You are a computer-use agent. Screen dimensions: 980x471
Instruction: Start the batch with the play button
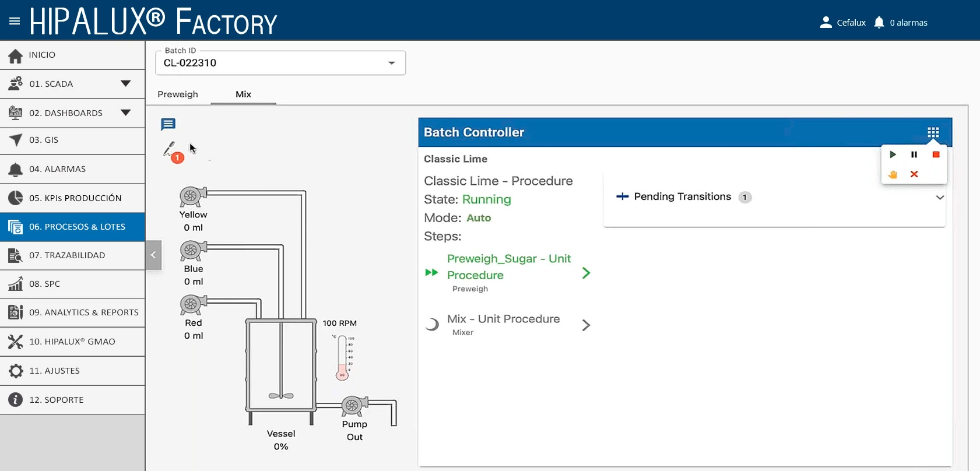click(893, 154)
